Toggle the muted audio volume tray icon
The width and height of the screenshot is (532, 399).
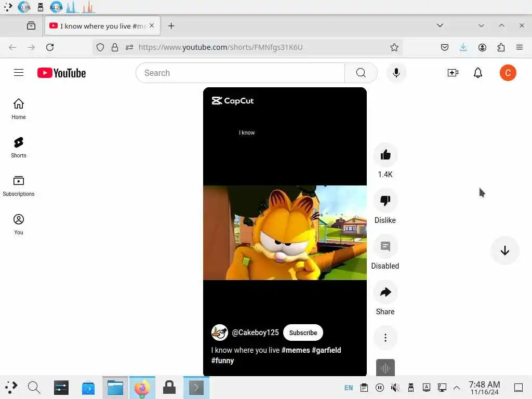(x=395, y=388)
